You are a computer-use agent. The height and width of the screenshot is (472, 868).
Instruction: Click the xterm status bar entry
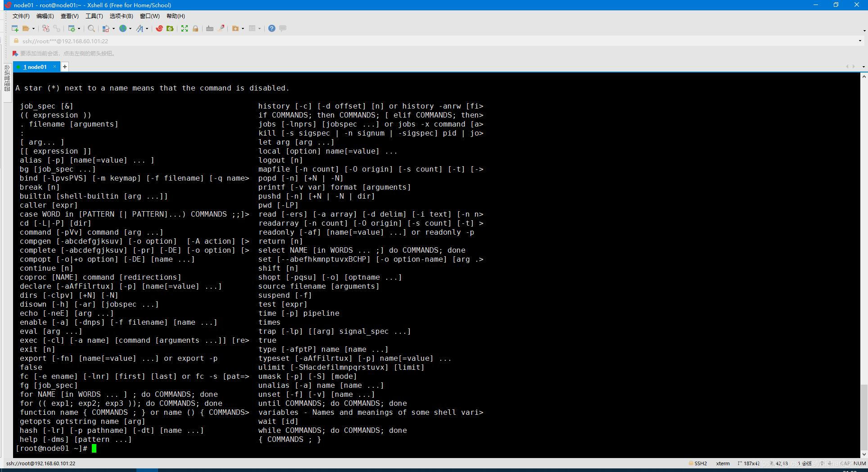(x=723, y=463)
